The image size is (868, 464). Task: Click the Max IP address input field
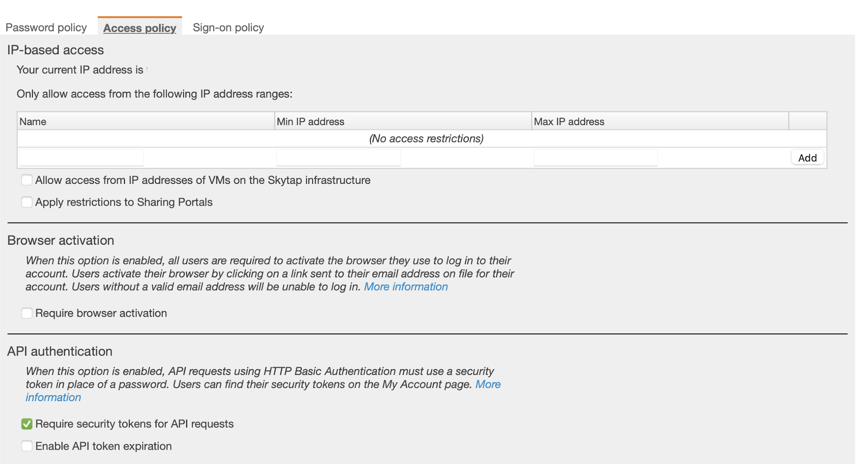(x=595, y=157)
